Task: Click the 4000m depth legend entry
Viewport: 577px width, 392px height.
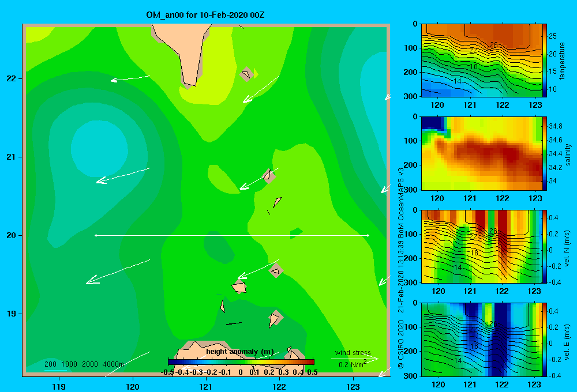Action: click(x=113, y=364)
